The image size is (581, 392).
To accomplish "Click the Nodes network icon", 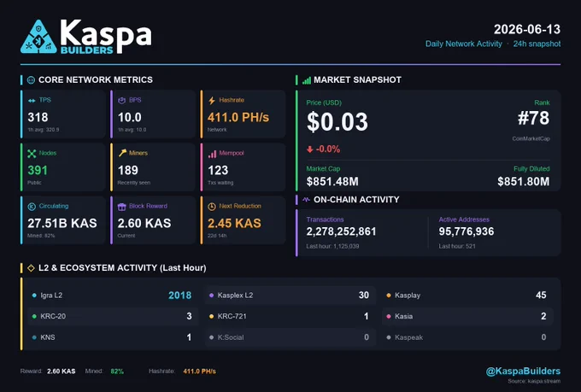I will point(32,154).
